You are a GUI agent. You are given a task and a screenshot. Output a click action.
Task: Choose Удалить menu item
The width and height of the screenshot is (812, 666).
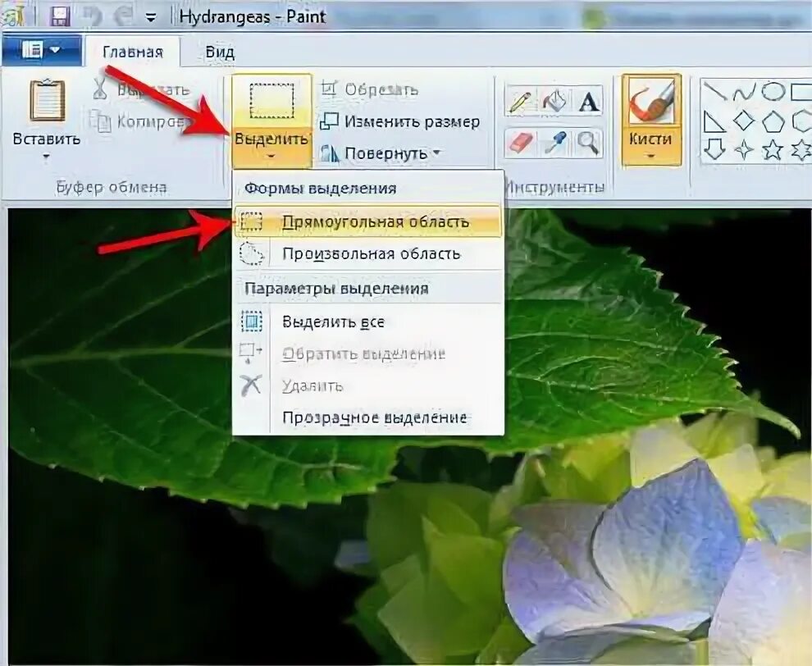(367, 385)
